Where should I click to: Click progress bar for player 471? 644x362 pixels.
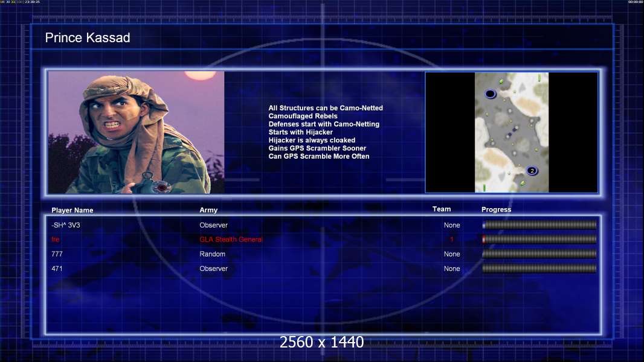(539, 268)
